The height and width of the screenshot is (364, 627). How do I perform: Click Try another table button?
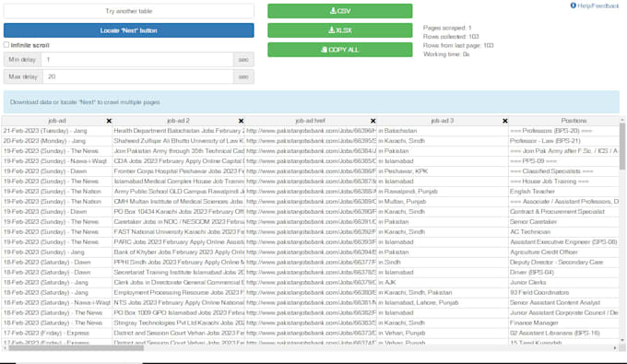129,11
